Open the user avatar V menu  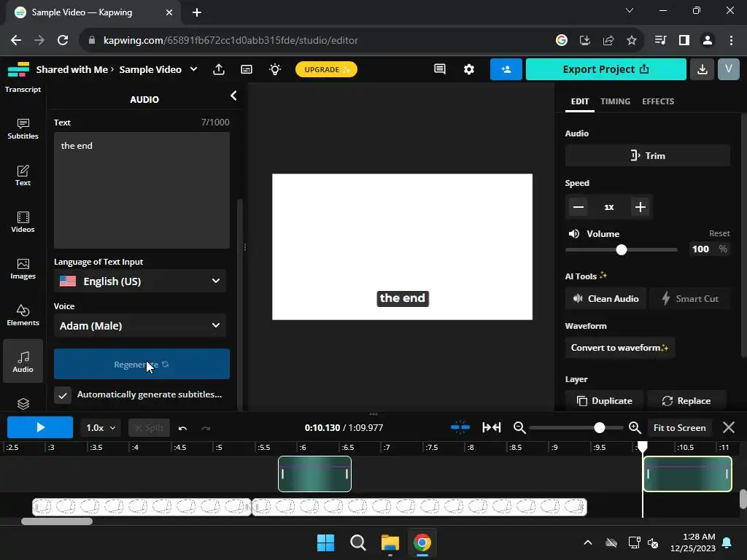pos(729,69)
